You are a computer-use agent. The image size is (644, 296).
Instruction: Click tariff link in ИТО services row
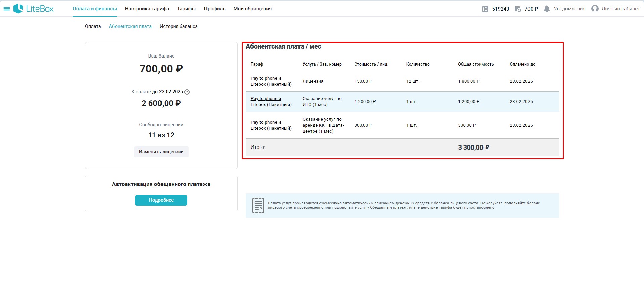tap(271, 102)
